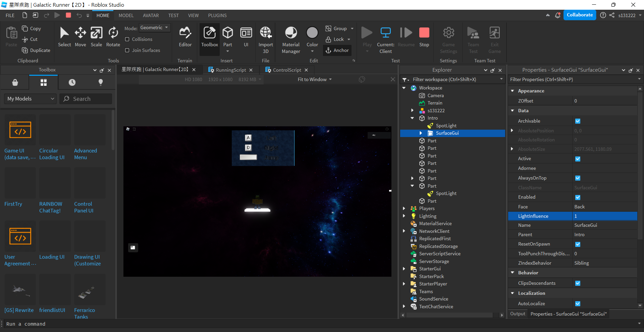644x332 pixels.
Task: Open the Terrain Editor
Action: click(x=185, y=37)
